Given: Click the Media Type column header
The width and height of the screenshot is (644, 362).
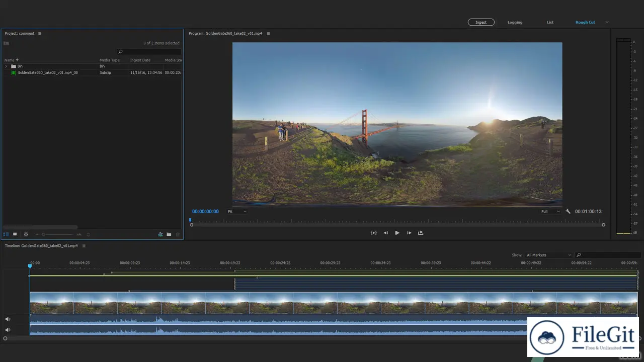Looking at the screenshot, I should (110, 60).
